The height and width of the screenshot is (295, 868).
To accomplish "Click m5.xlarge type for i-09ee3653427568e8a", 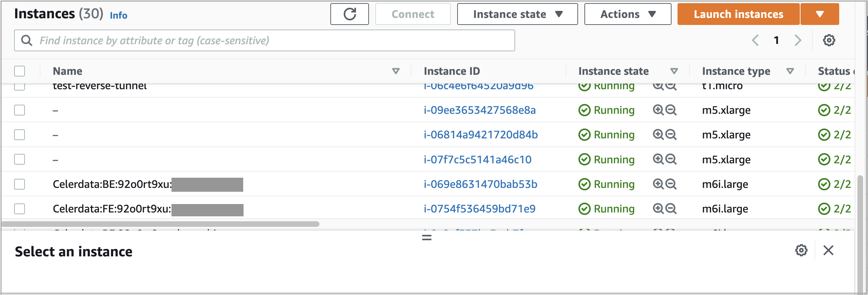I will tap(726, 110).
